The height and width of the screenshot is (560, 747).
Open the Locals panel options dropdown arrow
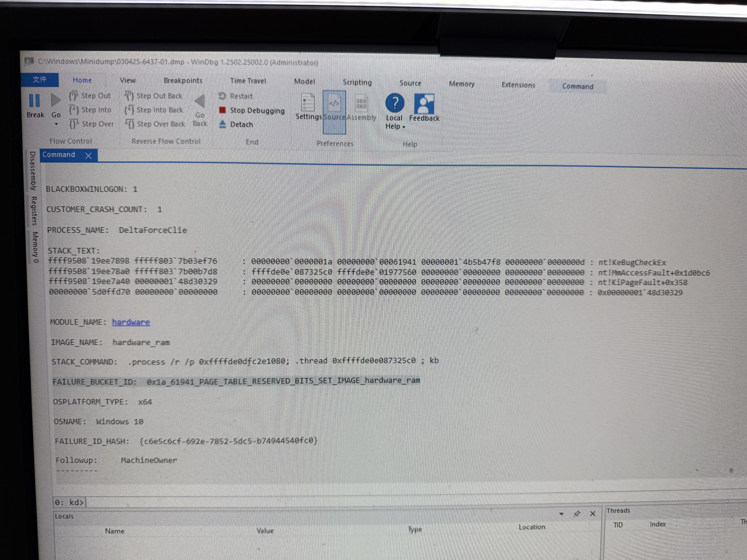pyautogui.click(x=561, y=514)
